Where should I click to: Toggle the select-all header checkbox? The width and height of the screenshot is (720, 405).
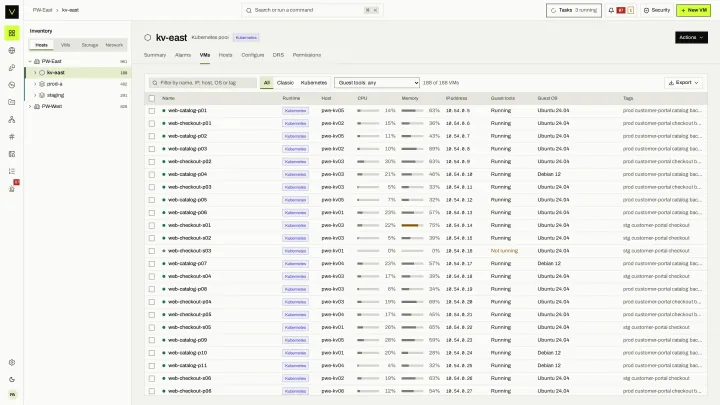152,98
